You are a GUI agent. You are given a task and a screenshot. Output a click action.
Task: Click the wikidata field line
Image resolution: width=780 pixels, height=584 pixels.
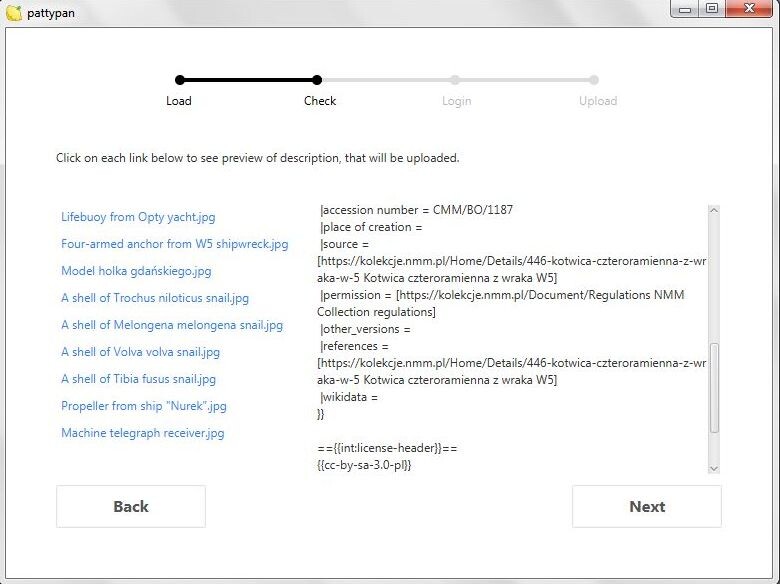click(349, 397)
